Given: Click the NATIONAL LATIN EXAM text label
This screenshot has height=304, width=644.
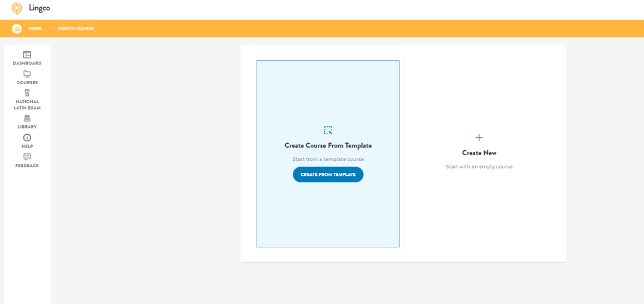Looking at the screenshot, I should click(x=27, y=105).
